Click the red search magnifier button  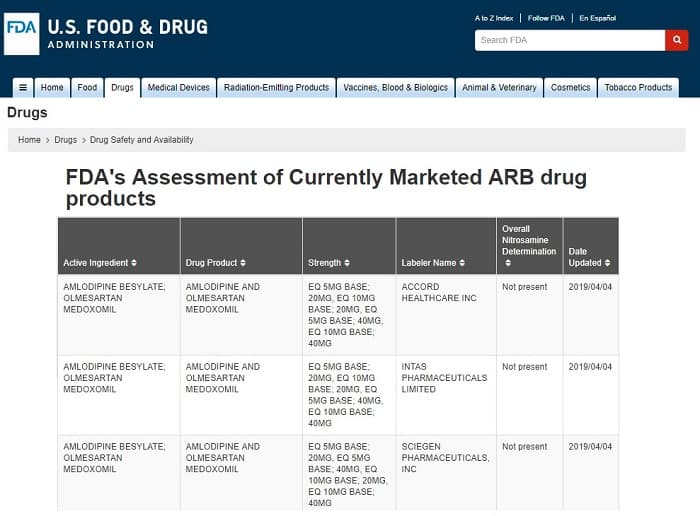(x=677, y=40)
